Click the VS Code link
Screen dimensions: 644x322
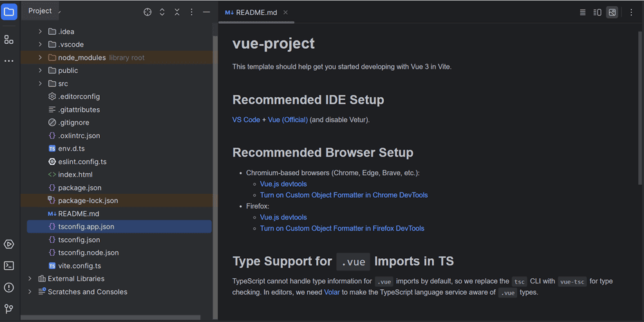tap(246, 120)
